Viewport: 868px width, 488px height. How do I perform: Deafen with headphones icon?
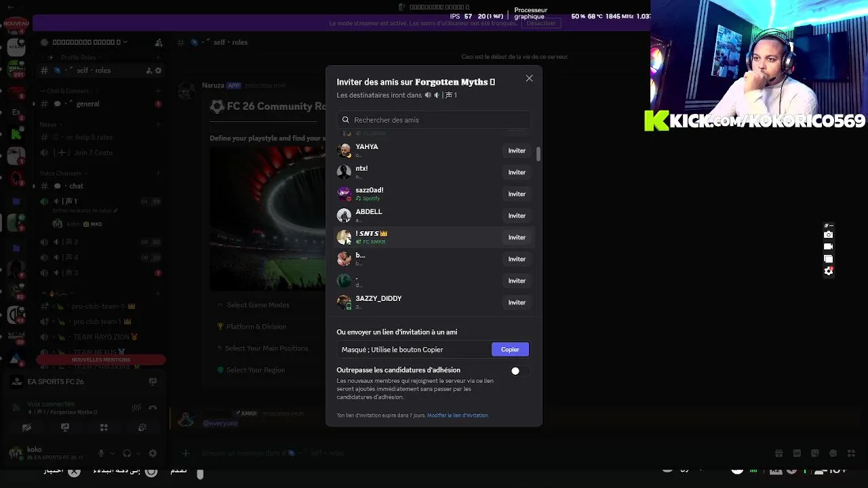pyautogui.click(x=127, y=453)
